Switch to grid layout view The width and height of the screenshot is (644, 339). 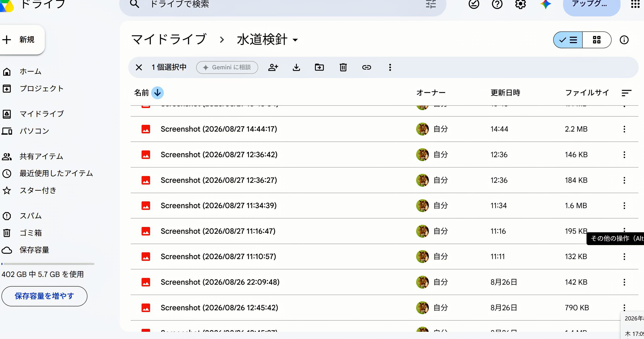tap(597, 40)
